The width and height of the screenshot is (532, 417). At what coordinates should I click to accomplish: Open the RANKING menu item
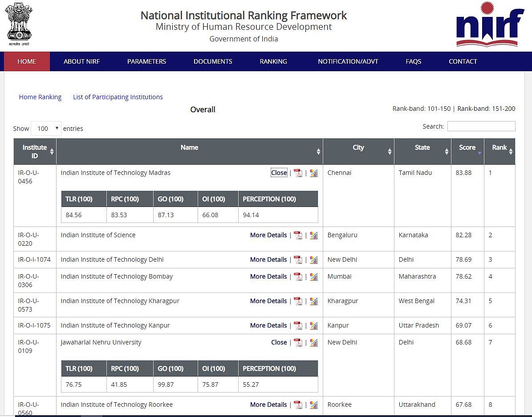273,61
